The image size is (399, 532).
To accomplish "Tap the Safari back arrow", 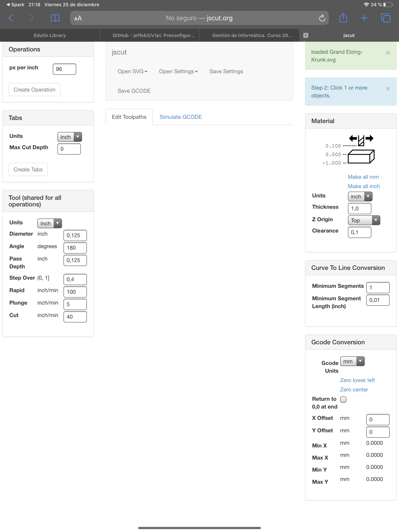I will point(11,18).
